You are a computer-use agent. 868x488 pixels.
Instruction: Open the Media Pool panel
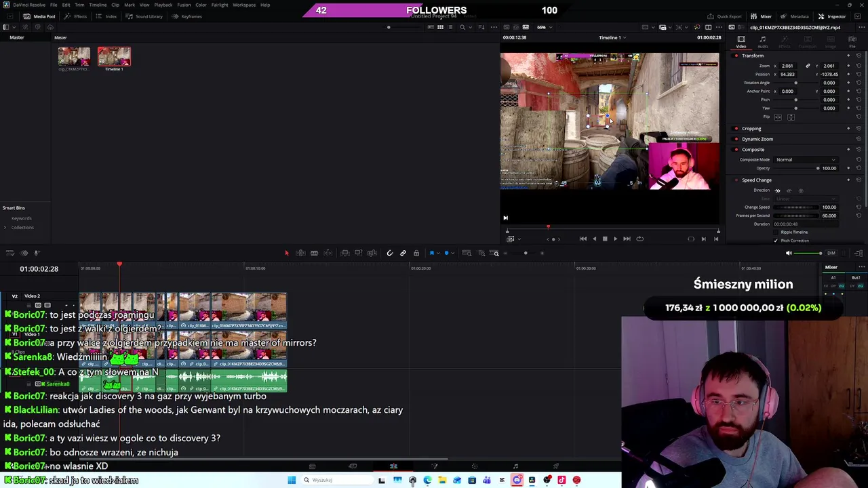tap(40, 16)
